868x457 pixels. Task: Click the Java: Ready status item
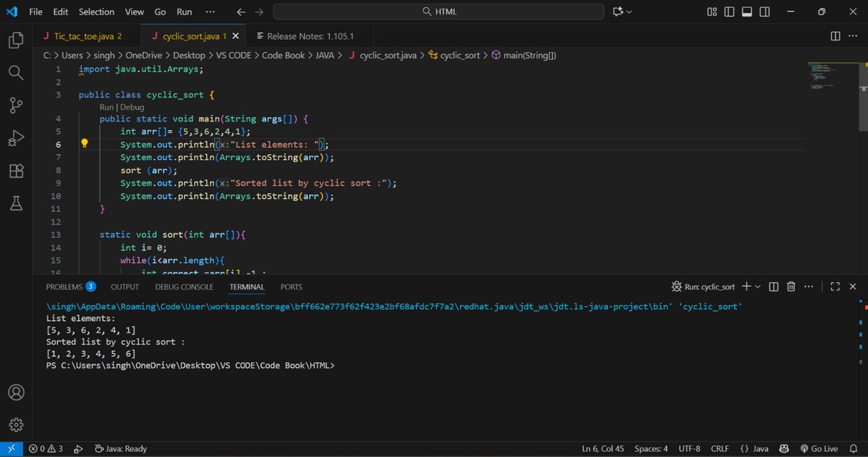tap(119, 448)
